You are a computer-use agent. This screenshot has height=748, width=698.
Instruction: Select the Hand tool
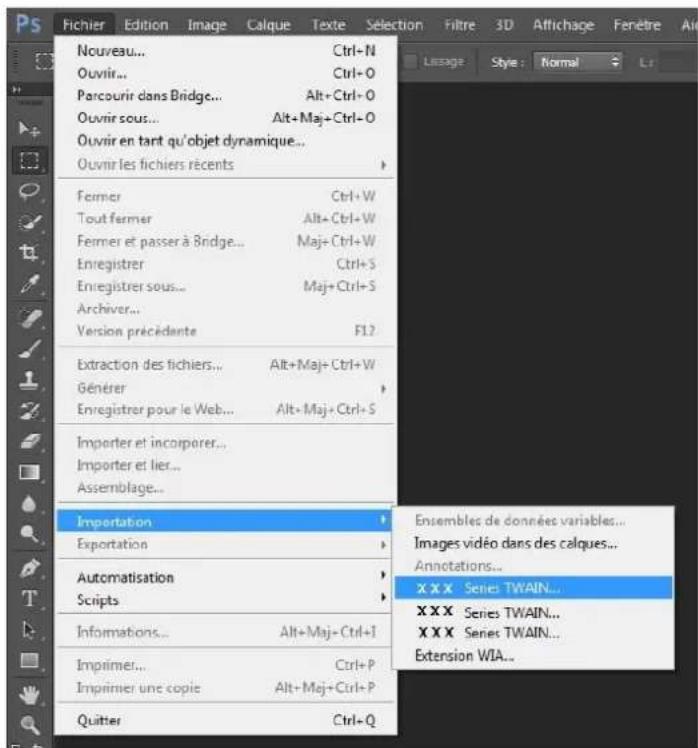click(29, 695)
